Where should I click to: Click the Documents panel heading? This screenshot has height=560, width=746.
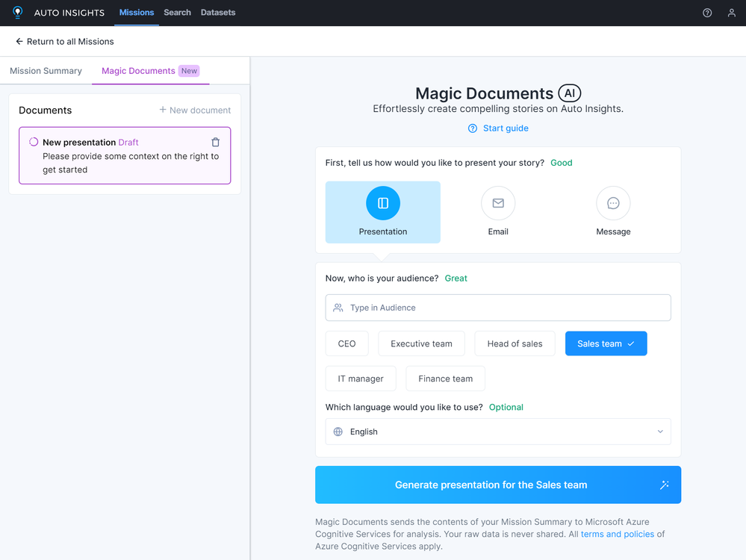tap(46, 111)
